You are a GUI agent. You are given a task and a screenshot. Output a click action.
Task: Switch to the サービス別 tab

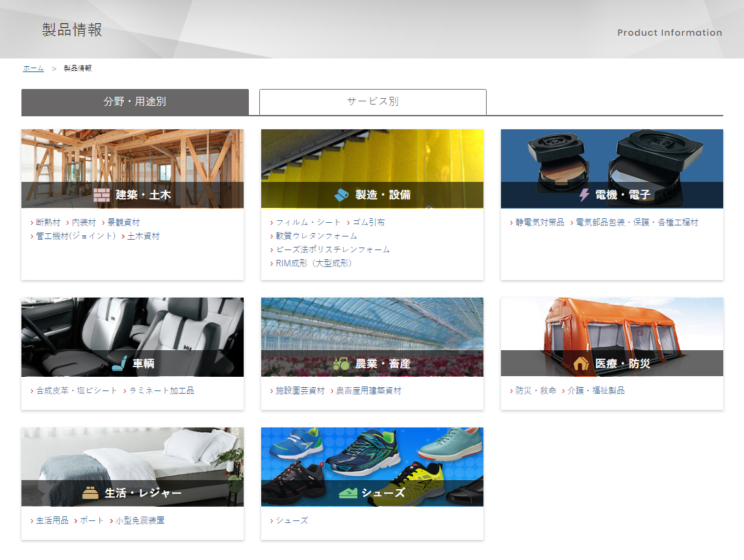372,102
